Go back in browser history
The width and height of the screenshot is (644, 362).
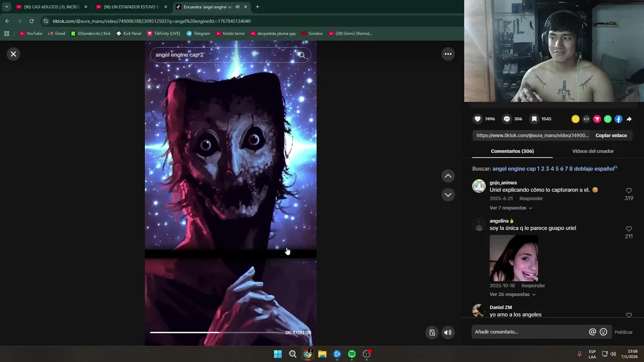[7, 21]
